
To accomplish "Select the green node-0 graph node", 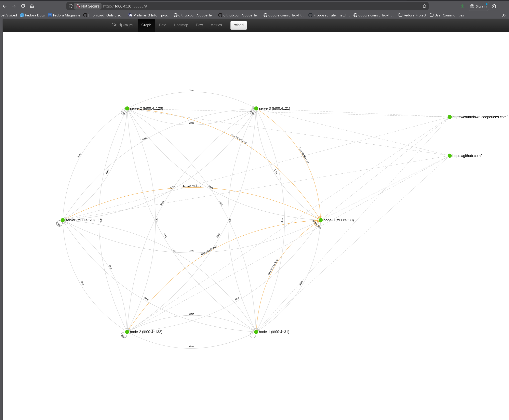I will point(320,220).
